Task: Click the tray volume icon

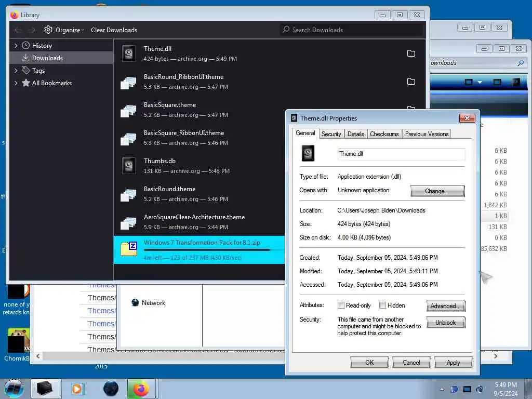Action: (x=480, y=389)
